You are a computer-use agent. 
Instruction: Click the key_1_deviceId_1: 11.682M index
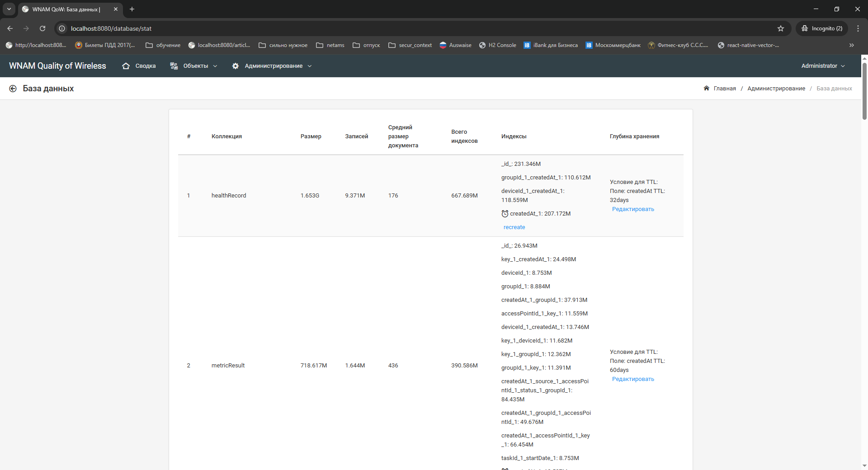click(x=537, y=341)
